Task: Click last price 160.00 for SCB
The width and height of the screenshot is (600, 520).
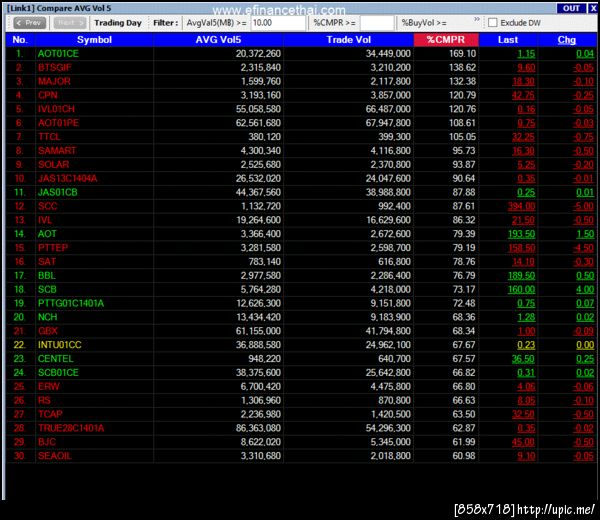Action: 521,289
